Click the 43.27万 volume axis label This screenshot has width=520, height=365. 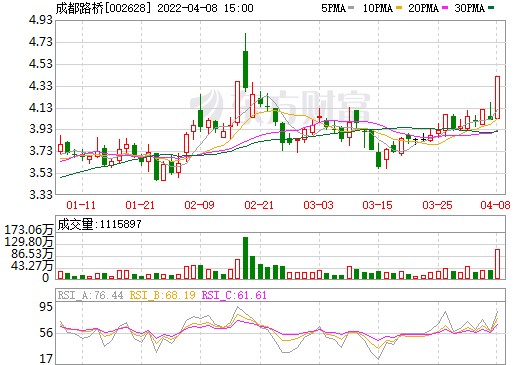pos(32,266)
